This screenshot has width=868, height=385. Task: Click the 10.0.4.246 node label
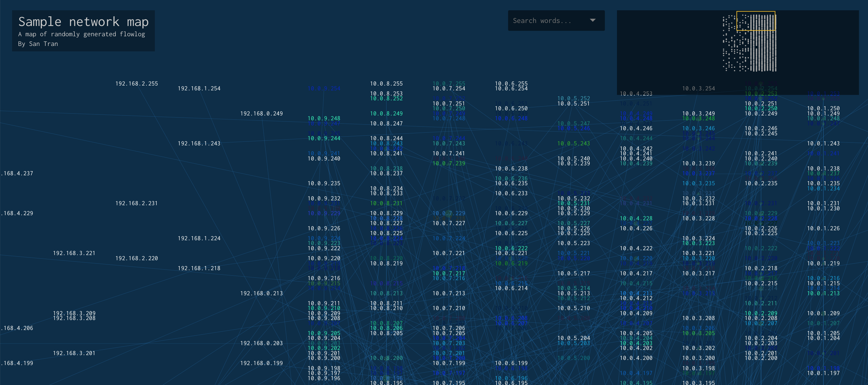point(636,128)
